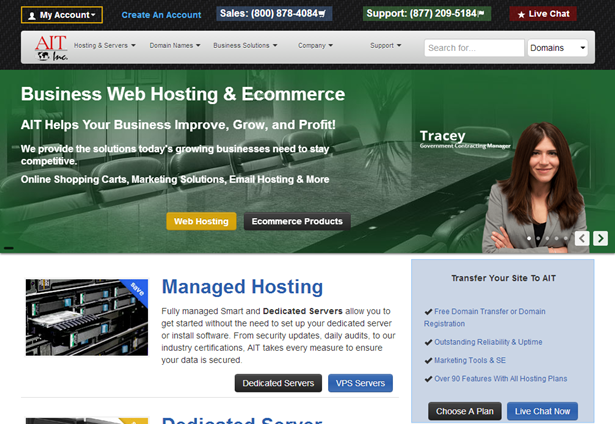
Task: Expand the Domain Names menu
Action: 175,45
